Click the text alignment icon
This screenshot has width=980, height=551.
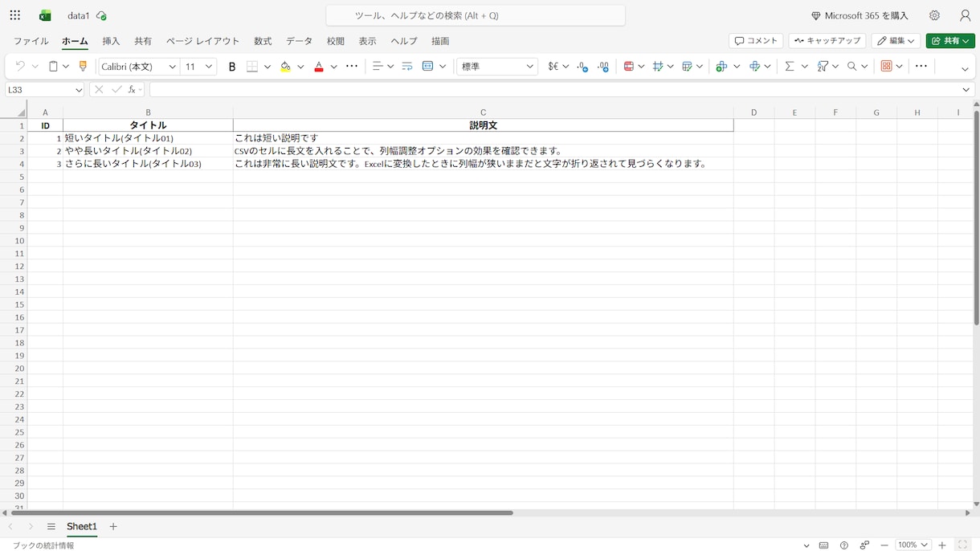point(377,67)
